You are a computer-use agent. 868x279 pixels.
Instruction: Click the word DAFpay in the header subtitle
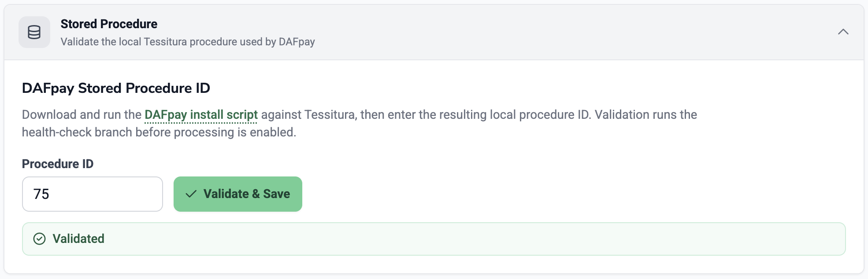tap(297, 42)
